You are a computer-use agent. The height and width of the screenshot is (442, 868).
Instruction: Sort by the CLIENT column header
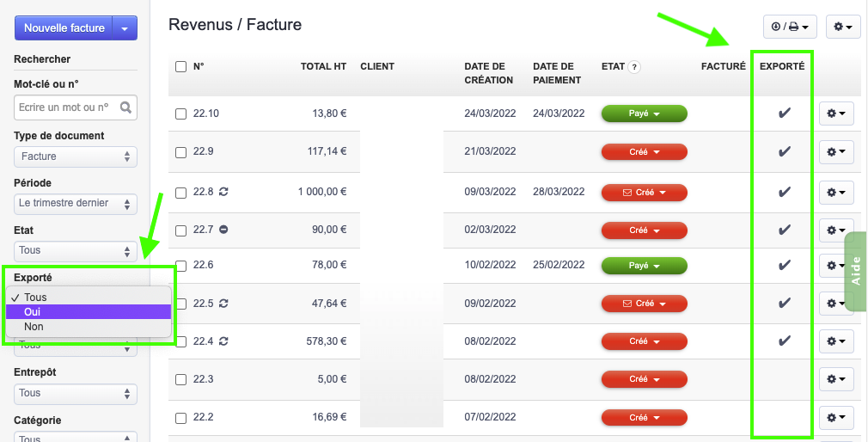click(377, 66)
